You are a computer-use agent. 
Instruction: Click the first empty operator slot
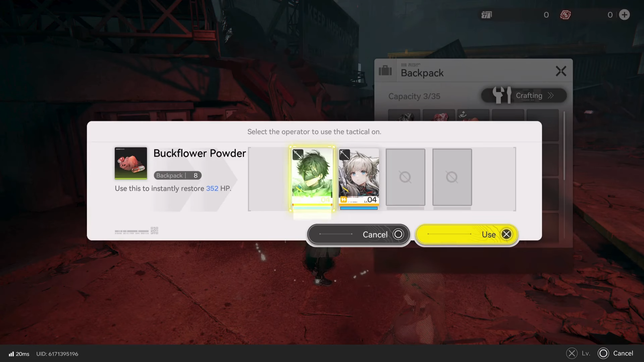405,177
